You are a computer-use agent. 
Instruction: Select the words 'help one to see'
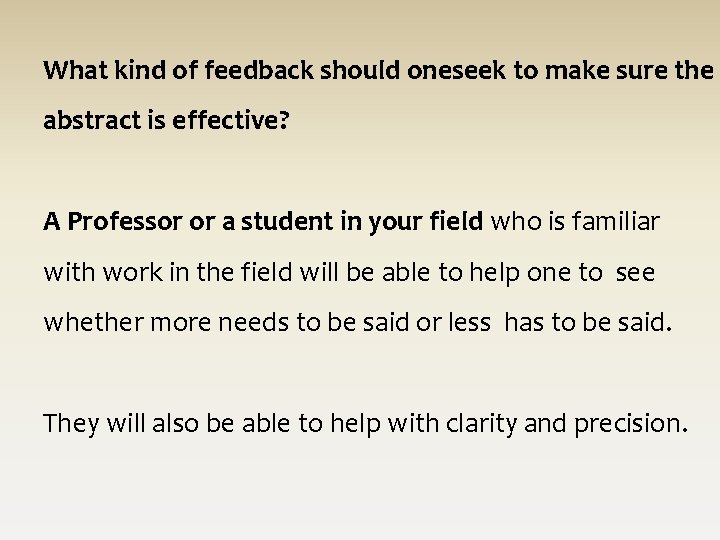(562, 273)
